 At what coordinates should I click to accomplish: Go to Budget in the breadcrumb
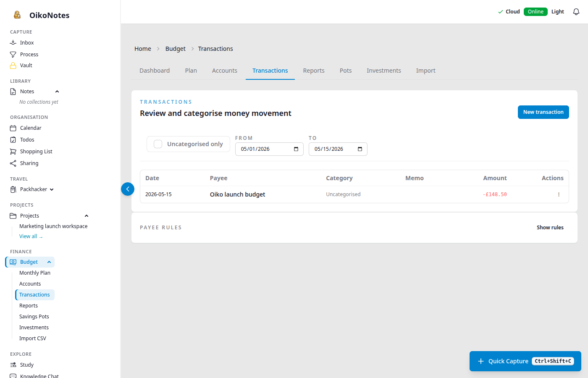click(x=176, y=49)
